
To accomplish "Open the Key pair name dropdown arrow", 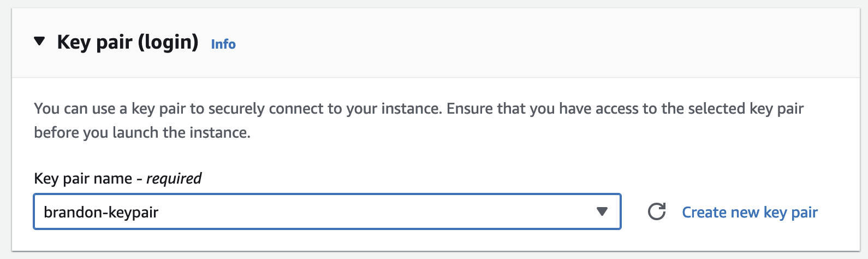I will [602, 211].
